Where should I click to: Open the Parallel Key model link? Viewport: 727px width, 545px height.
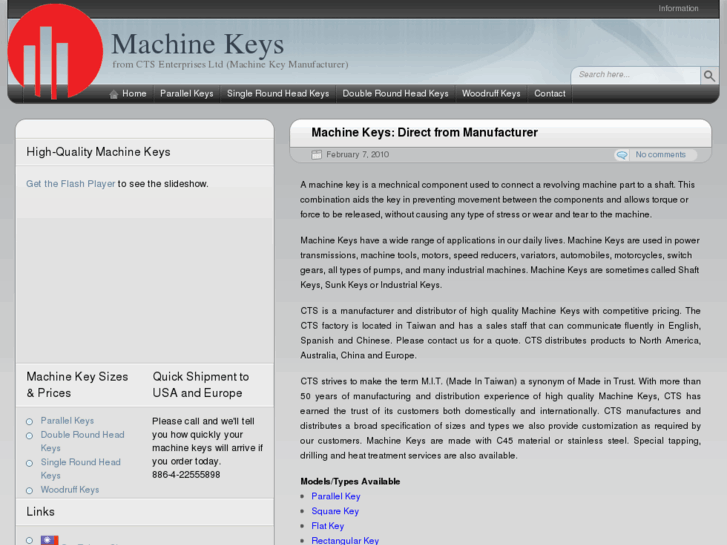click(336, 496)
